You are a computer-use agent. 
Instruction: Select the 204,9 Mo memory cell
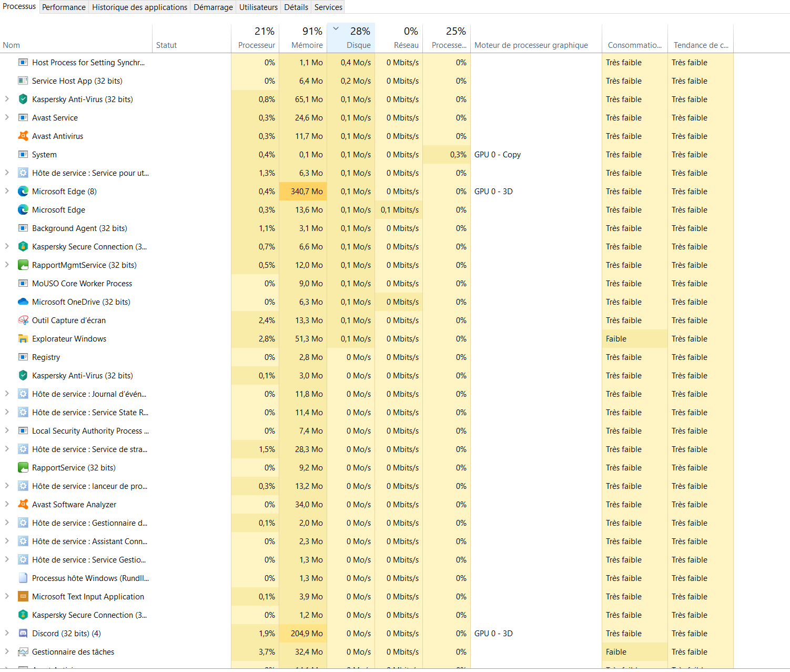pyautogui.click(x=303, y=633)
